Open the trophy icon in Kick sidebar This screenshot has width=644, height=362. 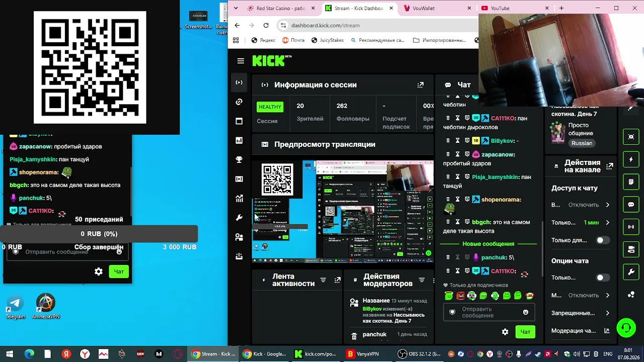pos(239,160)
